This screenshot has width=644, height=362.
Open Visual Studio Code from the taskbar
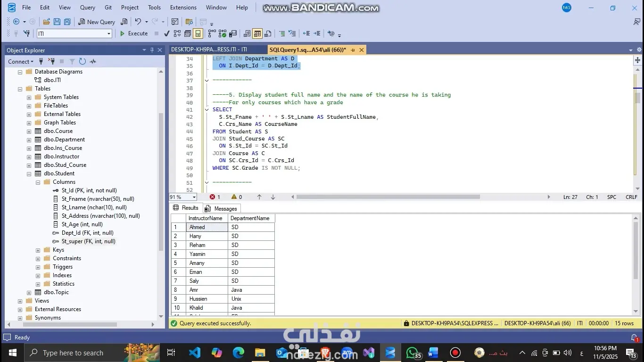194,353
